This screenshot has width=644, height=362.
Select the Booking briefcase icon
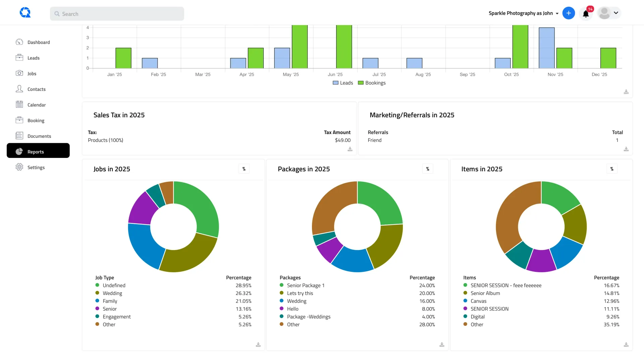[x=20, y=120]
